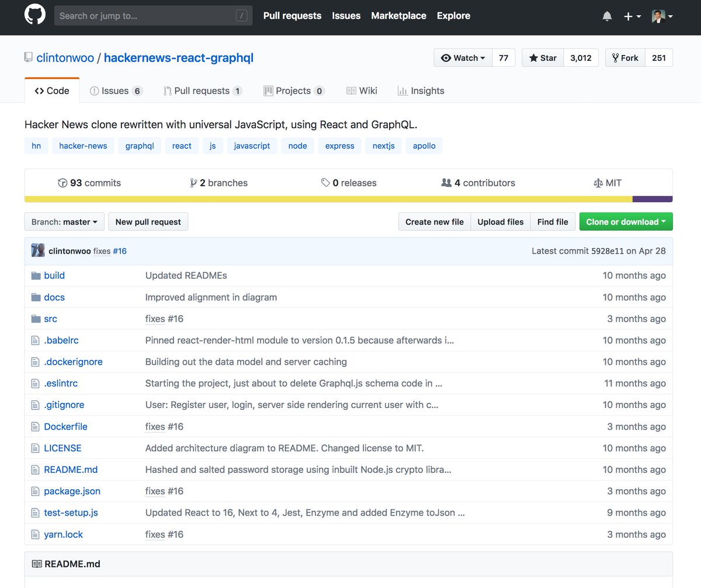Click the README.md header book icon
Image resolution: width=701 pixels, height=588 pixels.
[x=37, y=564]
